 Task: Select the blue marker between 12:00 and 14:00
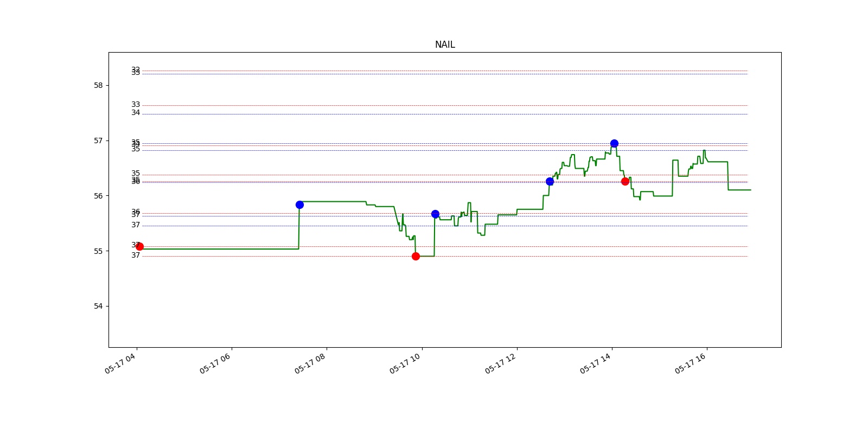coord(550,181)
